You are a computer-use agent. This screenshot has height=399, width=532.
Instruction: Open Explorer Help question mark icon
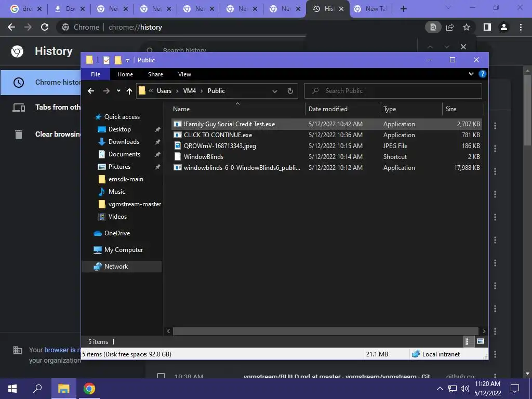coord(482,74)
